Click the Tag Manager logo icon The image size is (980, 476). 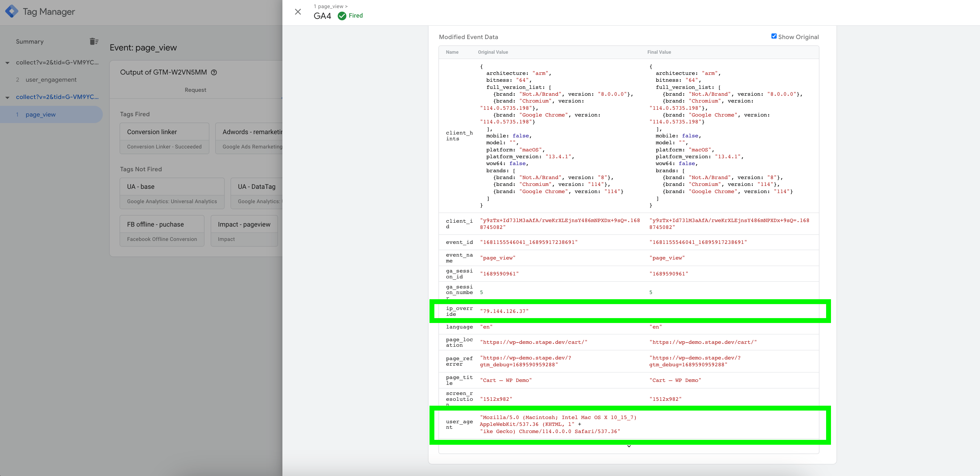(11, 11)
